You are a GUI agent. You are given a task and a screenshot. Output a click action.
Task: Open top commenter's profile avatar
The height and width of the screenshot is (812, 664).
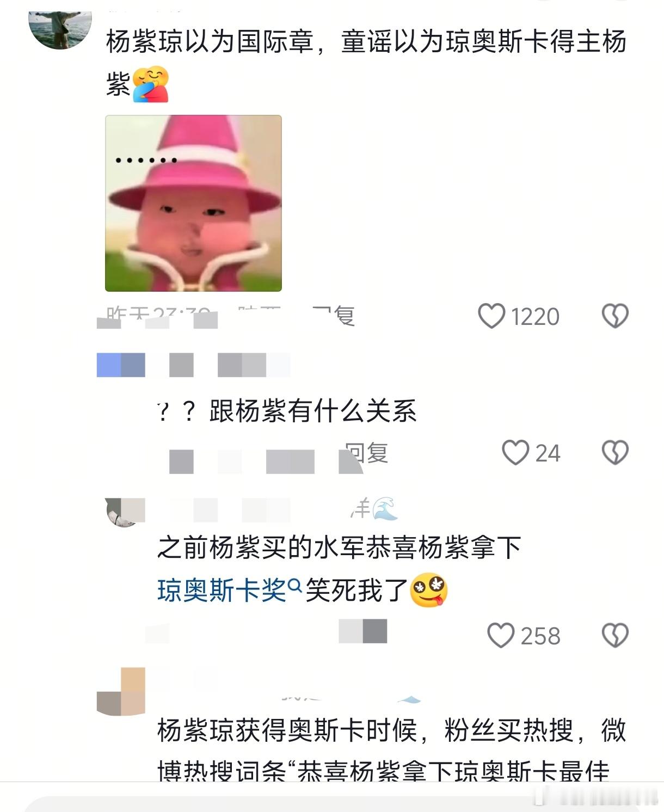coord(60,27)
